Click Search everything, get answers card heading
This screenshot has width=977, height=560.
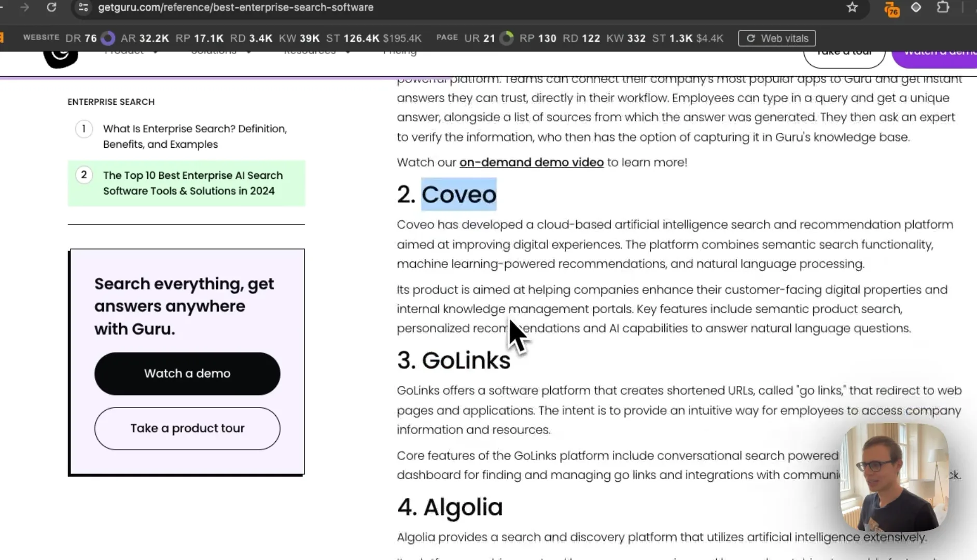coord(184,306)
